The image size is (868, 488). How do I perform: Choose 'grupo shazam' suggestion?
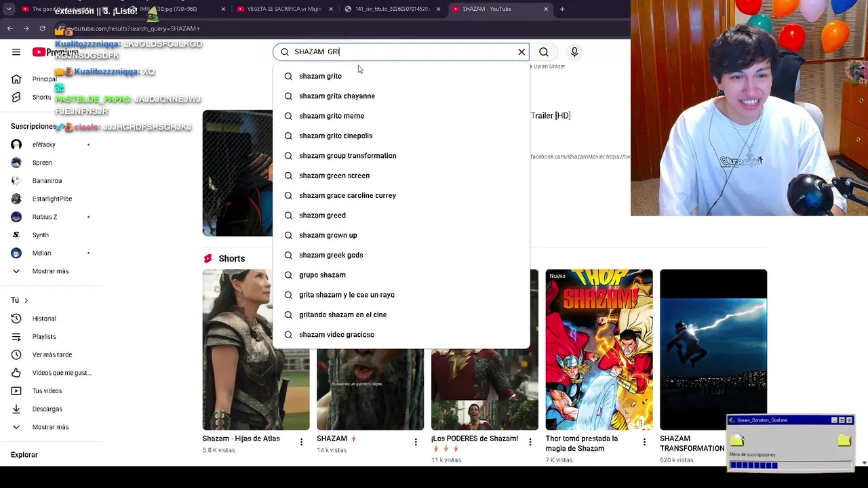click(401, 274)
